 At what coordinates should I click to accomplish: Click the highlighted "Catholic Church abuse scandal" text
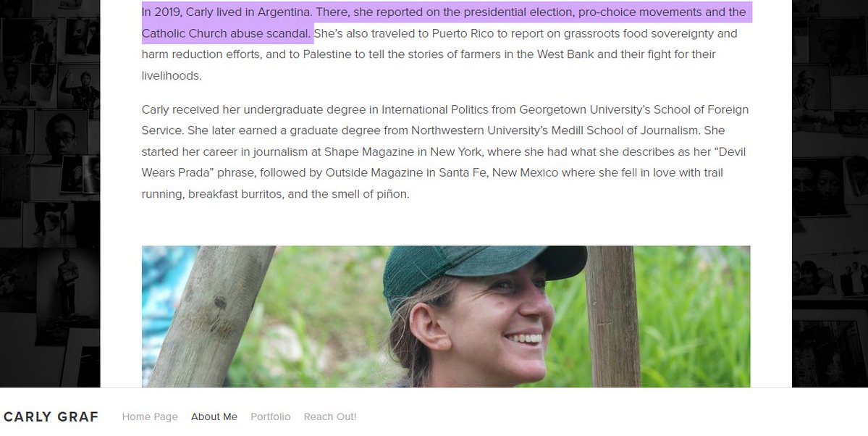(227, 33)
